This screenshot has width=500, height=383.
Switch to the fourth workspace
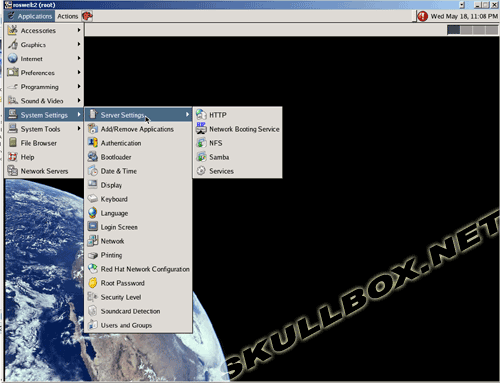pyautogui.click(x=492, y=30)
